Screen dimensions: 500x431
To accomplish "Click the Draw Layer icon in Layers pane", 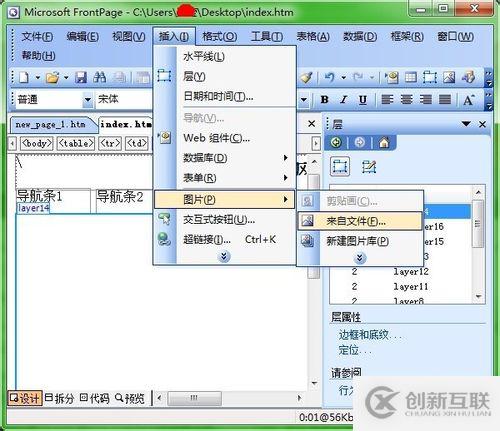I will (x=369, y=167).
